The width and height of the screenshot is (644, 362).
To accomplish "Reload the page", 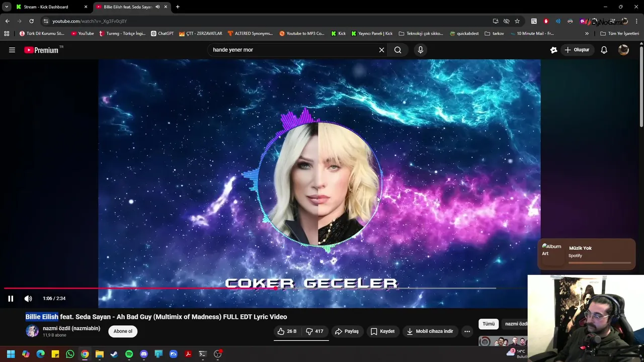I will [x=31, y=21].
